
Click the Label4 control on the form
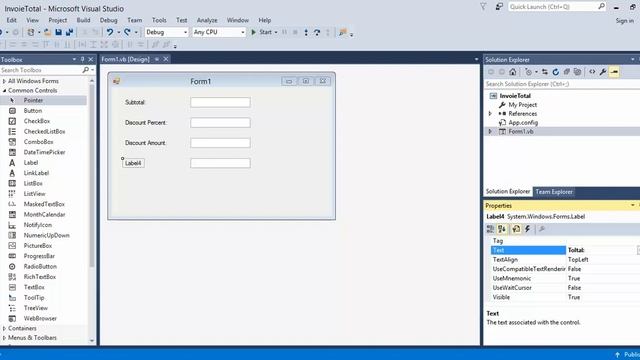point(133,163)
